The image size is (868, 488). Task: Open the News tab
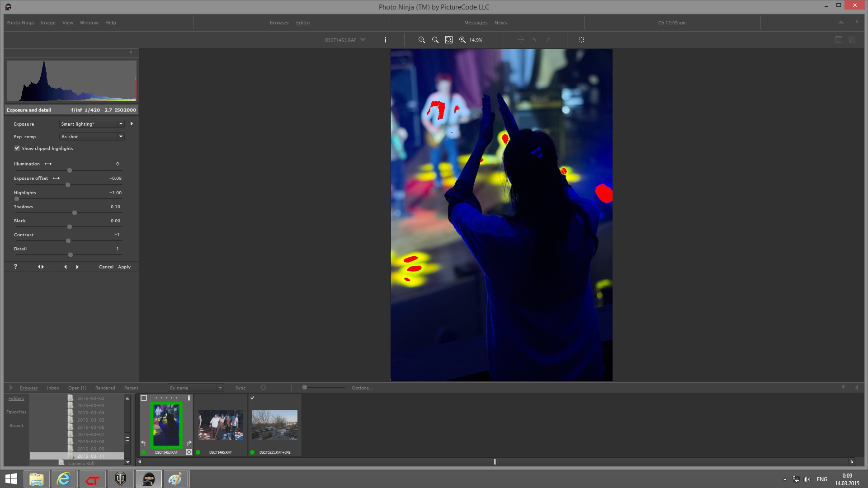(x=500, y=23)
